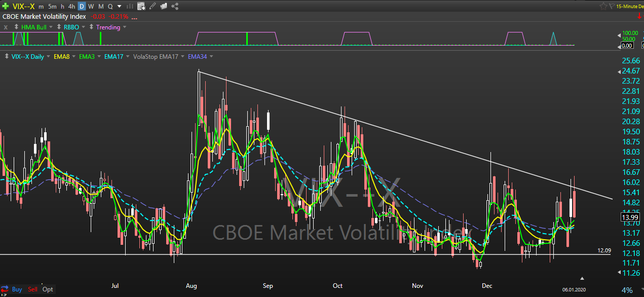644x297 pixels.
Task: Expand the RBBO indicator dropdown
Action: point(84,27)
